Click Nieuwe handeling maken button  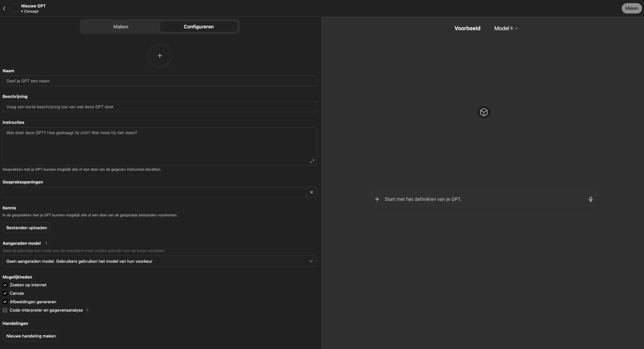click(x=31, y=336)
